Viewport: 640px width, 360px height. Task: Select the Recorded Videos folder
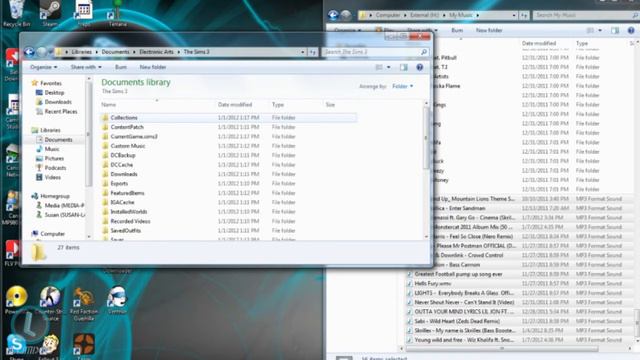tap(130, 221)
